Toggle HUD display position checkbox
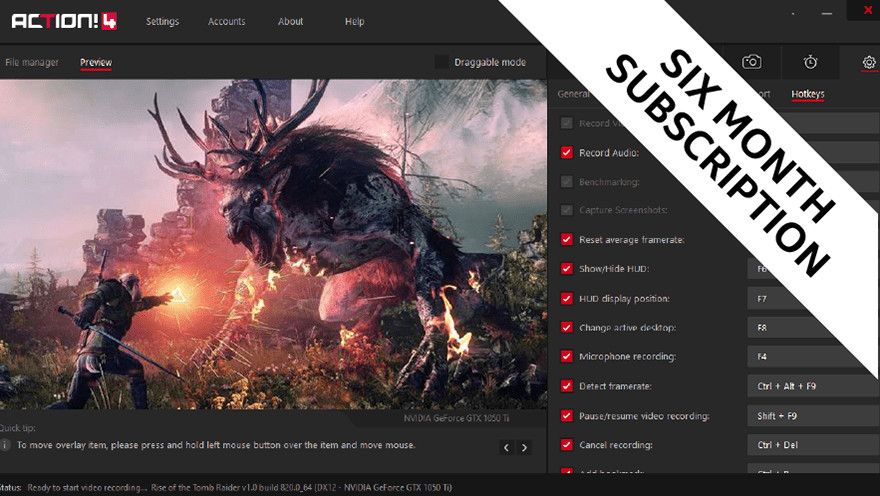 pos(567,298)
